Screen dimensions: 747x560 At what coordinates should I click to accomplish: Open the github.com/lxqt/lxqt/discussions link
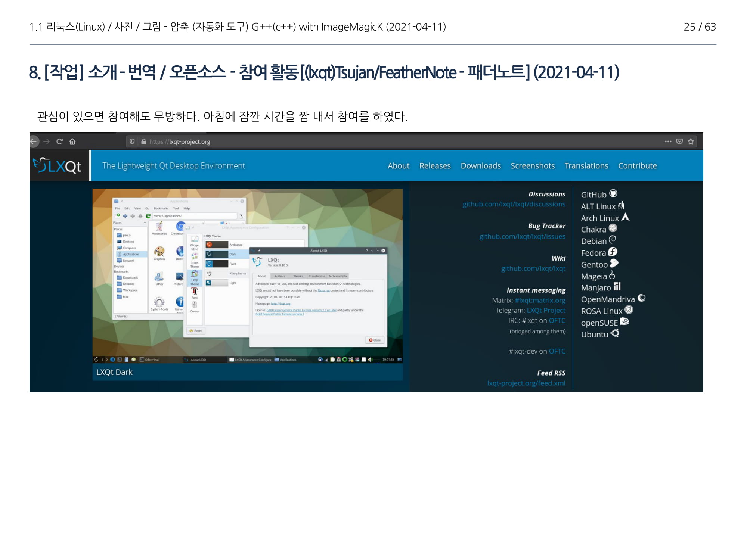point(514,204)
